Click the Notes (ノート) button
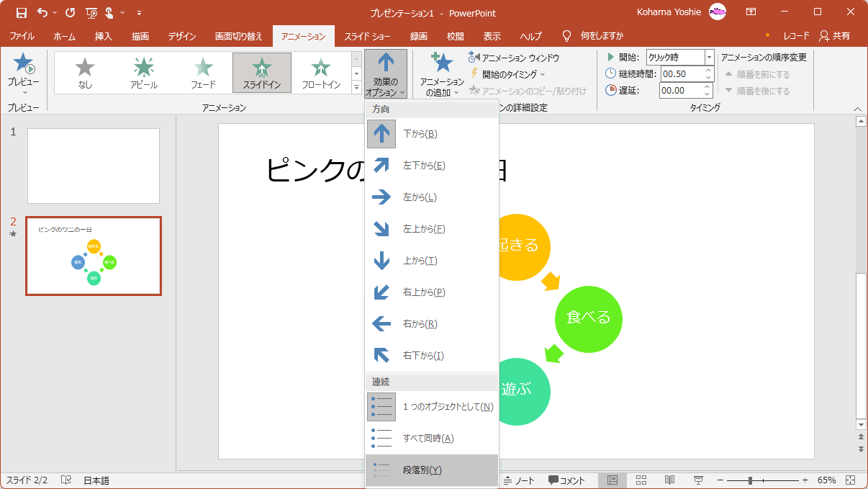This screenshot has width=868, height=489. tap(519, 480)
